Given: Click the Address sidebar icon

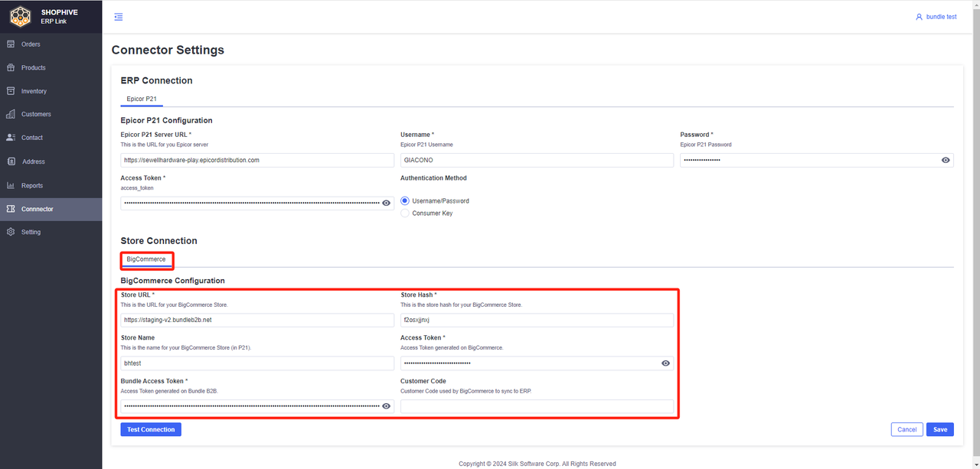Looking at the screenshot, I should 11,161.
